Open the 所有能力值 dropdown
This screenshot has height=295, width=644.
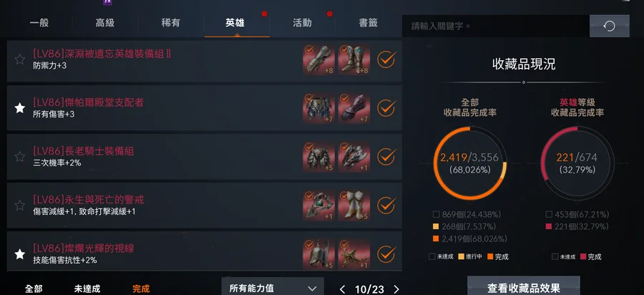tap(273, 287)
